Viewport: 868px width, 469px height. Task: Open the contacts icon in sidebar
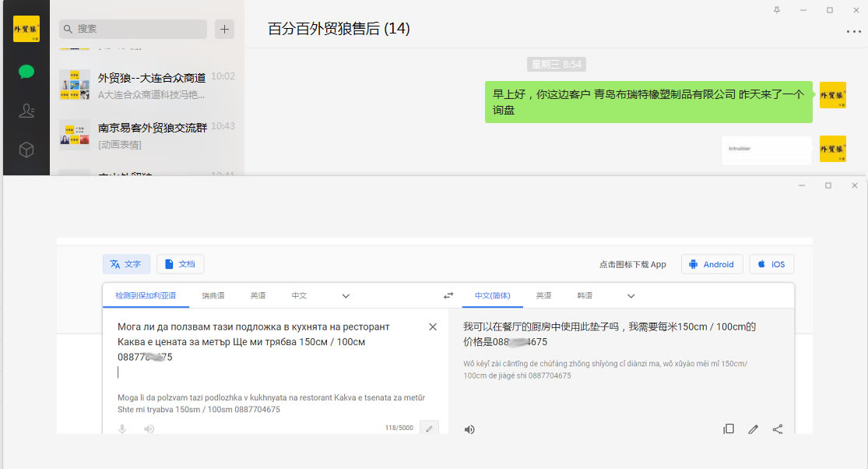click(x=26, y=111)
